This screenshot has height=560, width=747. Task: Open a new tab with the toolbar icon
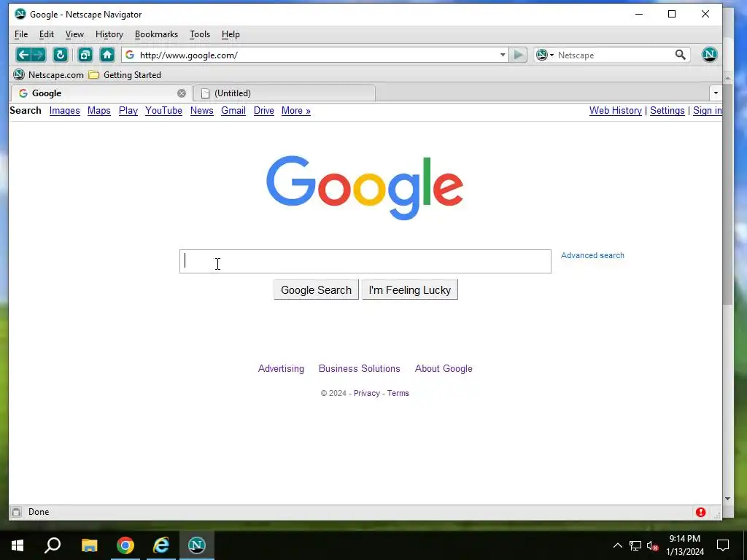(85, 55)
